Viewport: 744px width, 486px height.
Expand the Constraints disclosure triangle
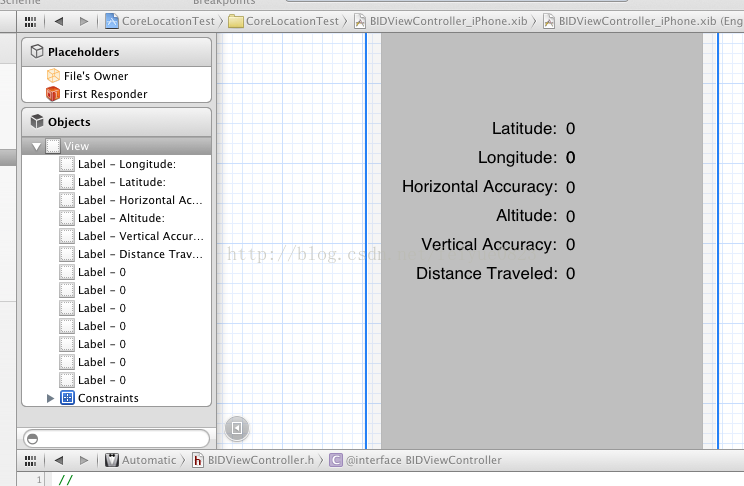point(50,398)
